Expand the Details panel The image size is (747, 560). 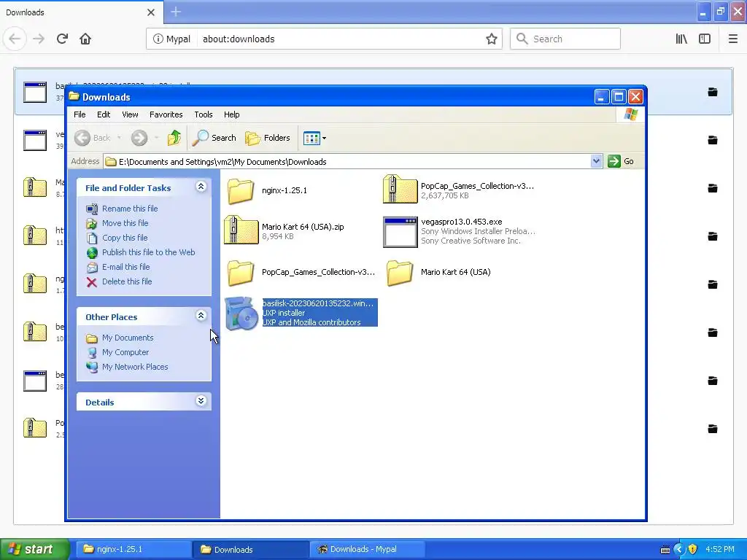pyautogui.click(x=201, y=401)
